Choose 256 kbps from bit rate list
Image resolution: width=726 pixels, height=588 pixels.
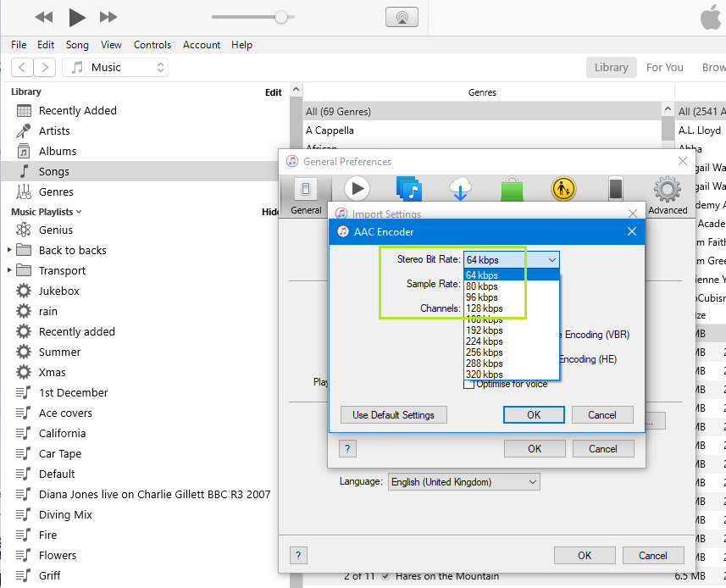click(x=512, y=352)
